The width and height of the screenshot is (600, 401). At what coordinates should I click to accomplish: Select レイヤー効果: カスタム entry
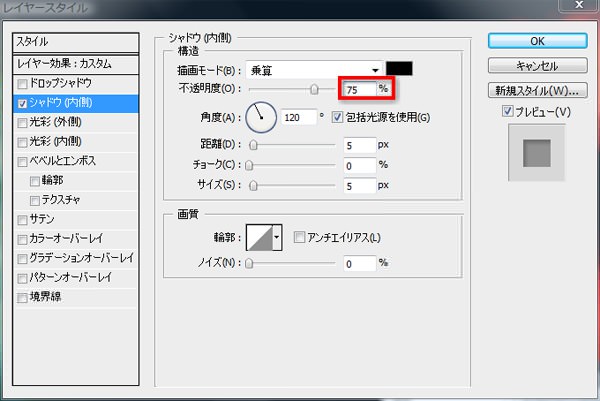(x=73, y=64)
